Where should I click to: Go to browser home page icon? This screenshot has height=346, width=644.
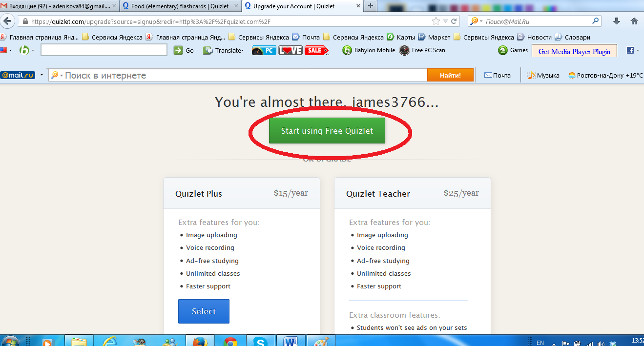click(634, 21)
